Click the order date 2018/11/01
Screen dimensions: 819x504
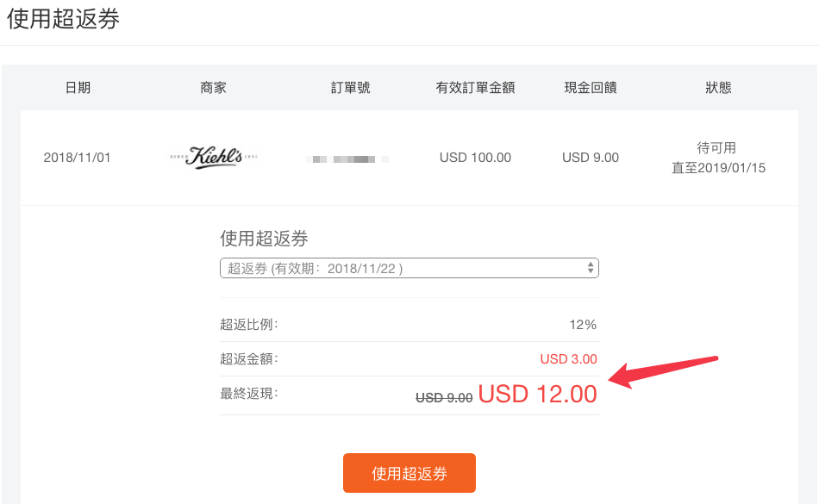point(77,158)
